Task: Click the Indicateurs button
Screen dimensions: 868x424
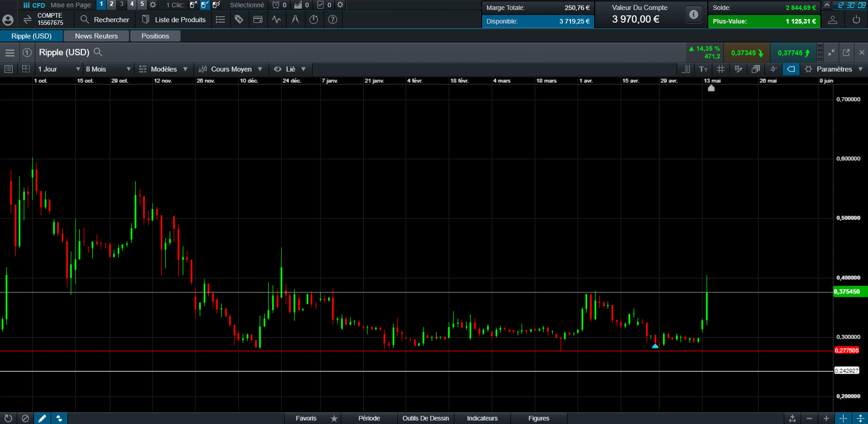Action: click(x=482, y=418)
